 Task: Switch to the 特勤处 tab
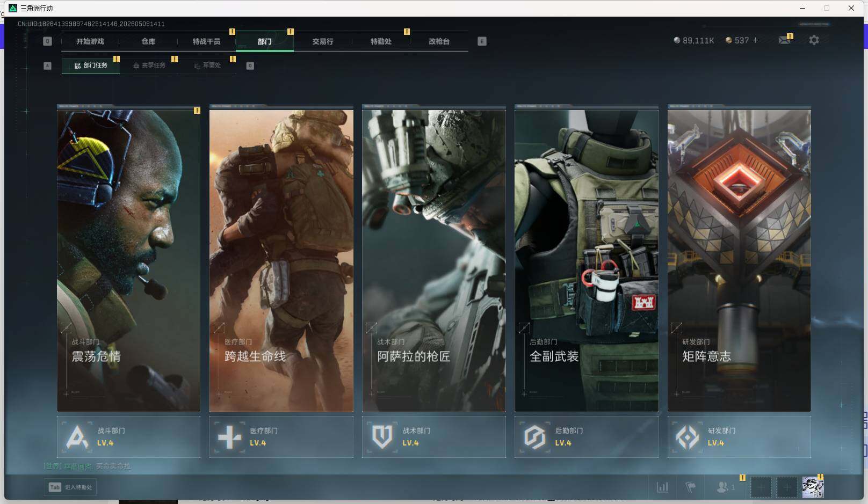381,41
